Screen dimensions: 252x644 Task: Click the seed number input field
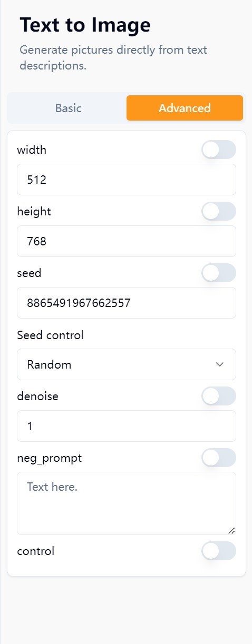(x=127, y=303)
